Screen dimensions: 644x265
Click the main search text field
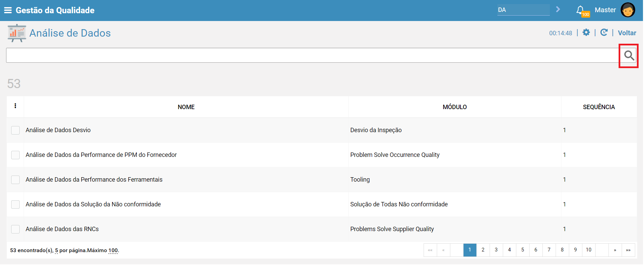313,55
